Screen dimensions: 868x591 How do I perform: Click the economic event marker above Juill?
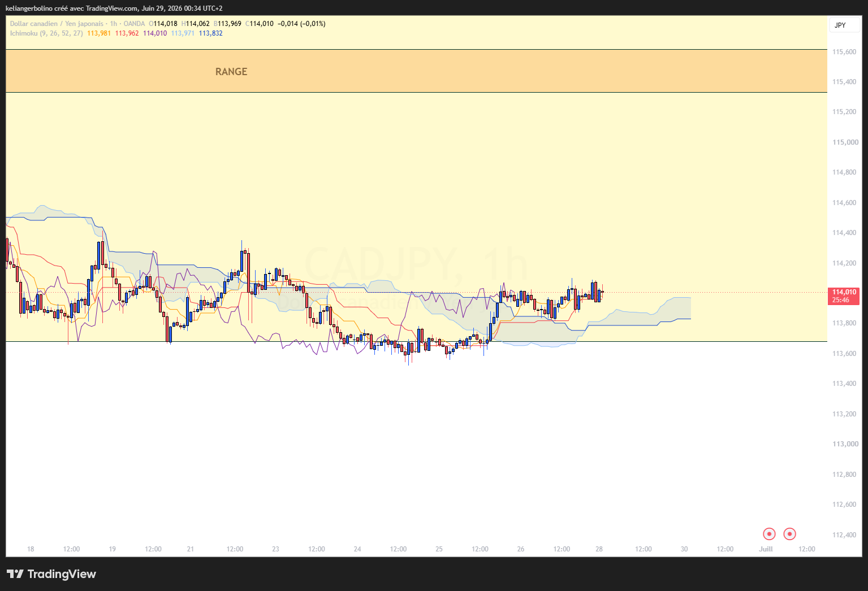point(768,534)
